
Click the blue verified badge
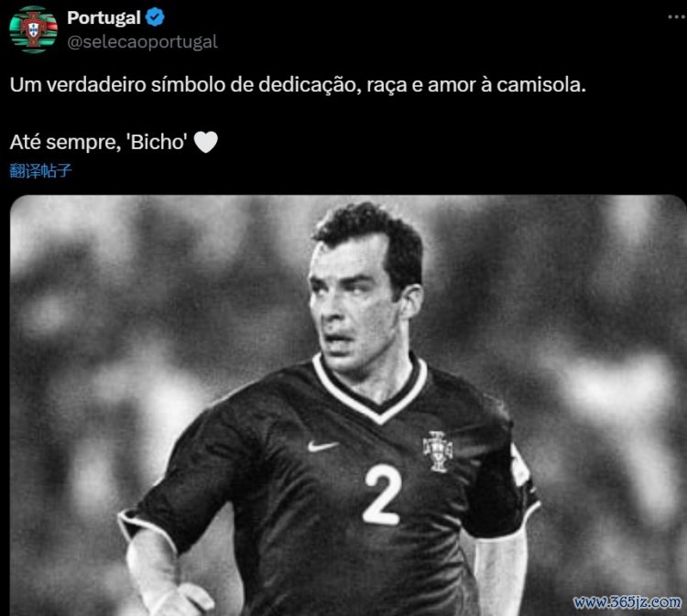(155, 17)
